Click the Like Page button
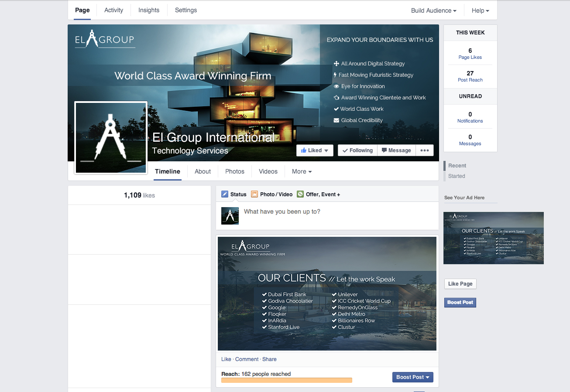The height and width of the screenshot is (392, 570). pyautogui.click(x=460, y=283)
